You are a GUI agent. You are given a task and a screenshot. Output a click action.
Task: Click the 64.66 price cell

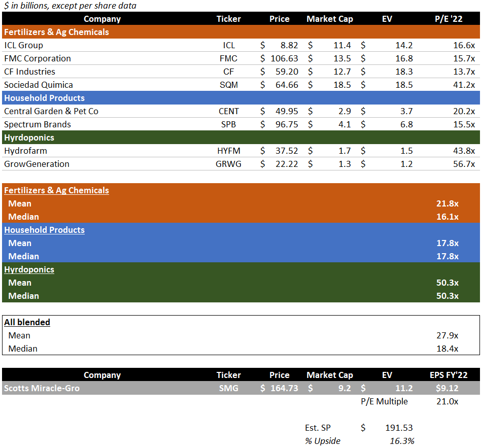[287, 85]
